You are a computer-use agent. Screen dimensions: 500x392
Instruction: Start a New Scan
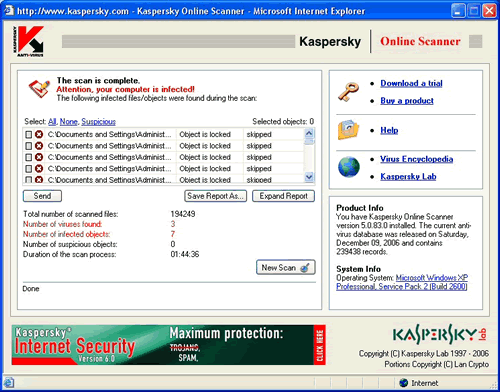coord(285,267)
